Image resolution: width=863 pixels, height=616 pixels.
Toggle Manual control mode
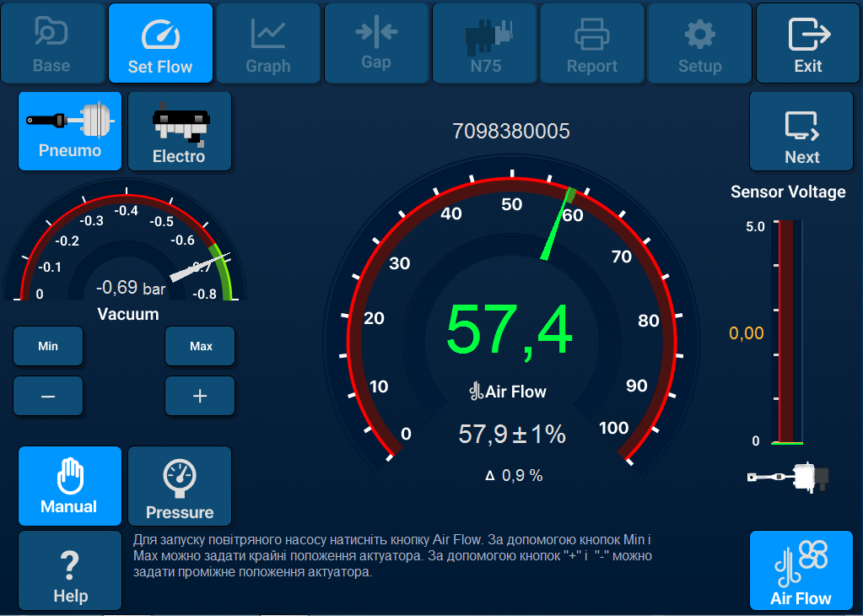(69, 486)
